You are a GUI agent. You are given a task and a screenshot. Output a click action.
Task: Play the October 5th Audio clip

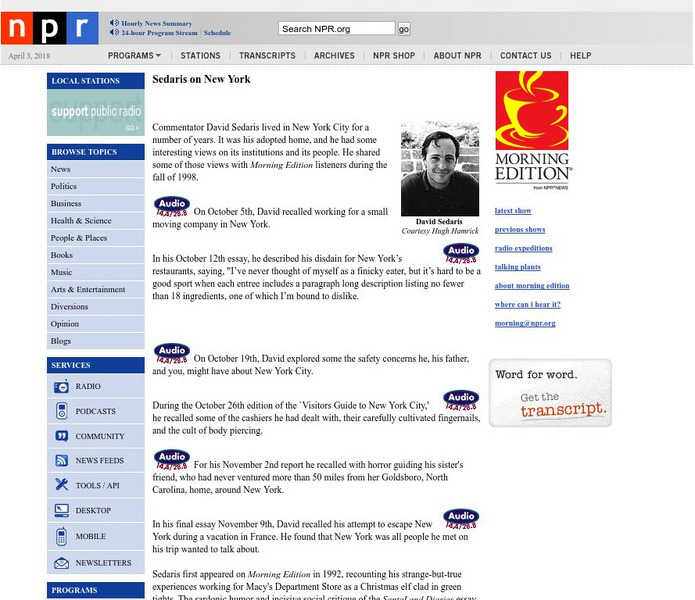tap(172, 206)
